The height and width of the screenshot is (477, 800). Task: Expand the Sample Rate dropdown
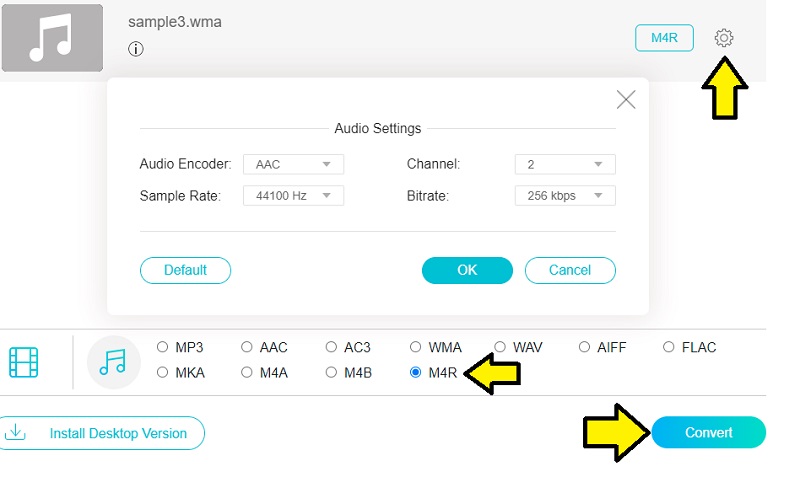coord(294,196)
